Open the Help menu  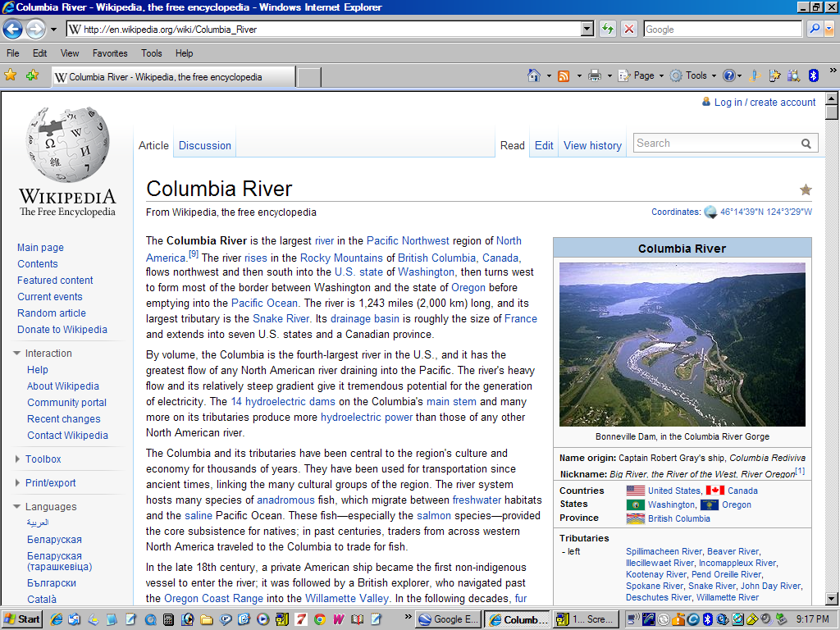click(x=185, y=53)
